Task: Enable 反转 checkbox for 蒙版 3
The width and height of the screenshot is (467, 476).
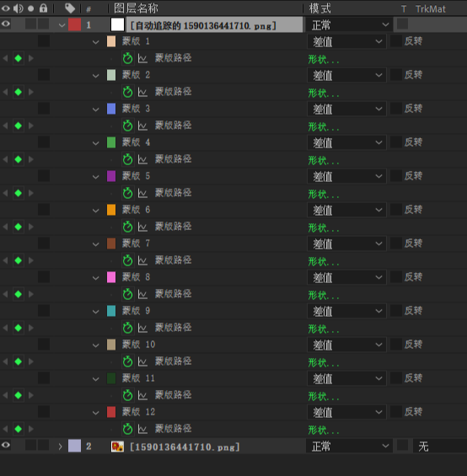Action: pyautogui.click(x=396, y=109)
